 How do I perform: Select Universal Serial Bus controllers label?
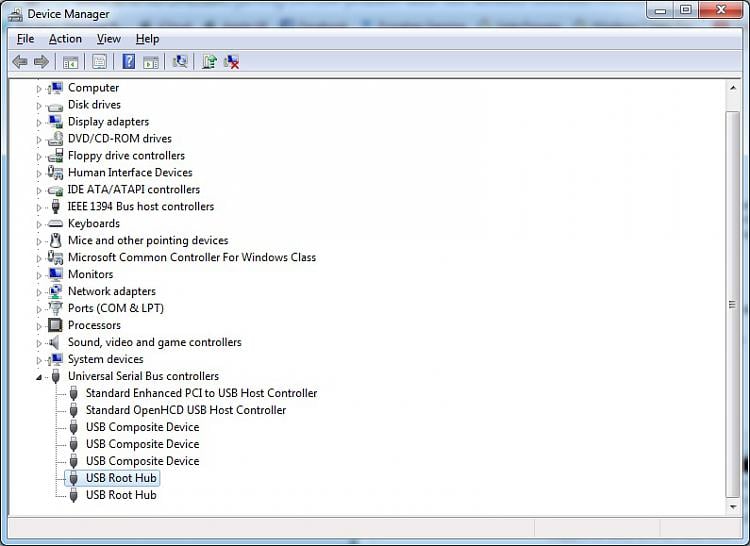(143, 376)
